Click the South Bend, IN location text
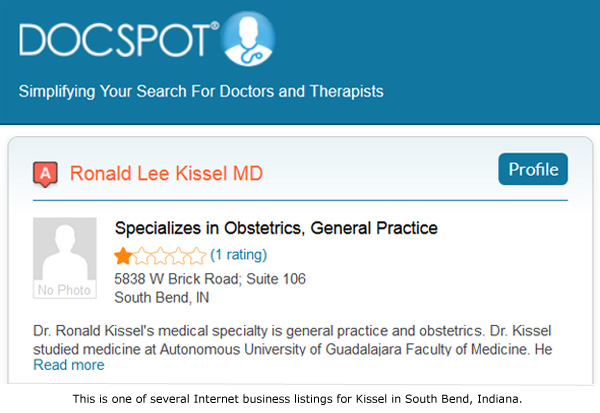Screen dimensions: 600x413 coord(162,297)
